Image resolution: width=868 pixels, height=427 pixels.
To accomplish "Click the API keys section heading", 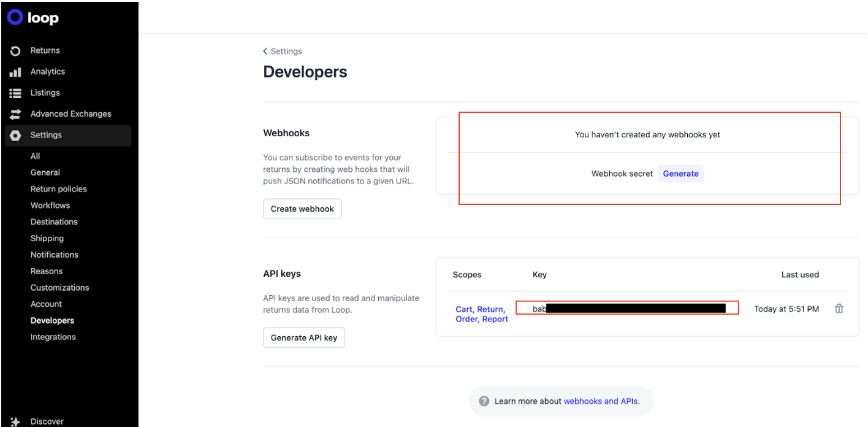I will [x=282, y=274].
